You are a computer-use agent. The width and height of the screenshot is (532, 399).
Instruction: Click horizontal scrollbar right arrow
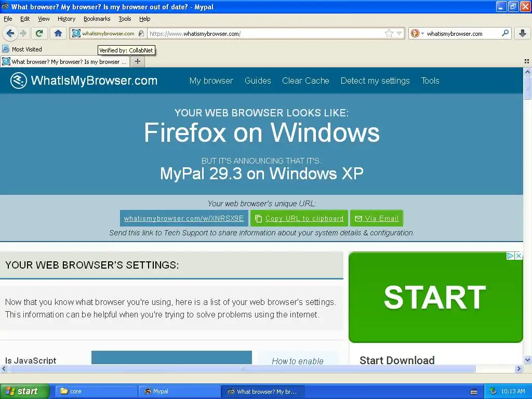tap(518, 368)
